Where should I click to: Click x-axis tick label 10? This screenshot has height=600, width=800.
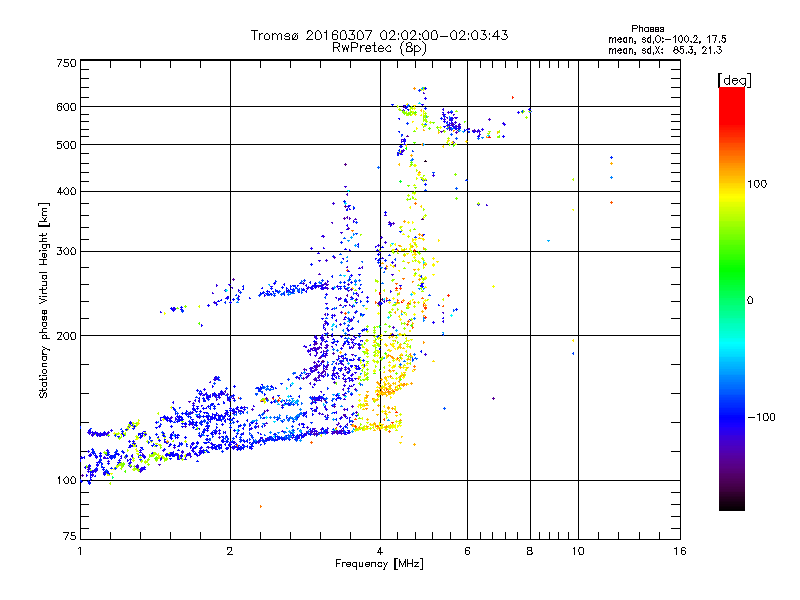point(578,551)
